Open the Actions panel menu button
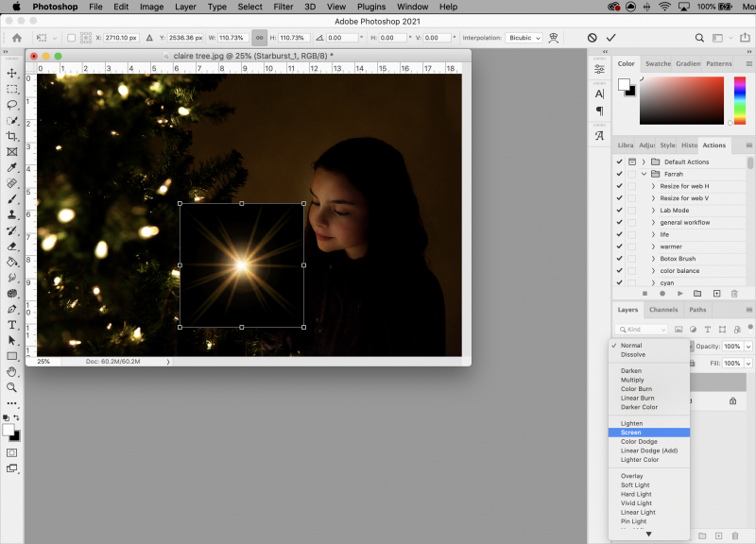Viewport: 756px width, 544px height. point(748,145)
